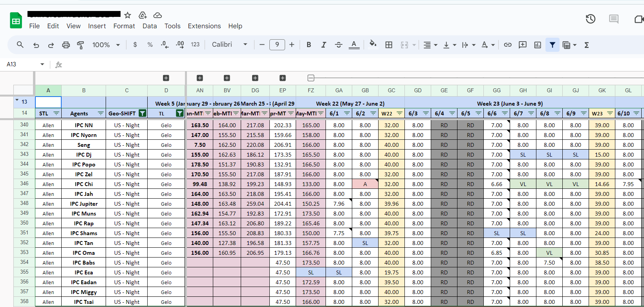The image size is (644, 307).
Task: Open the Insert menu
Action: coord(97,26)
